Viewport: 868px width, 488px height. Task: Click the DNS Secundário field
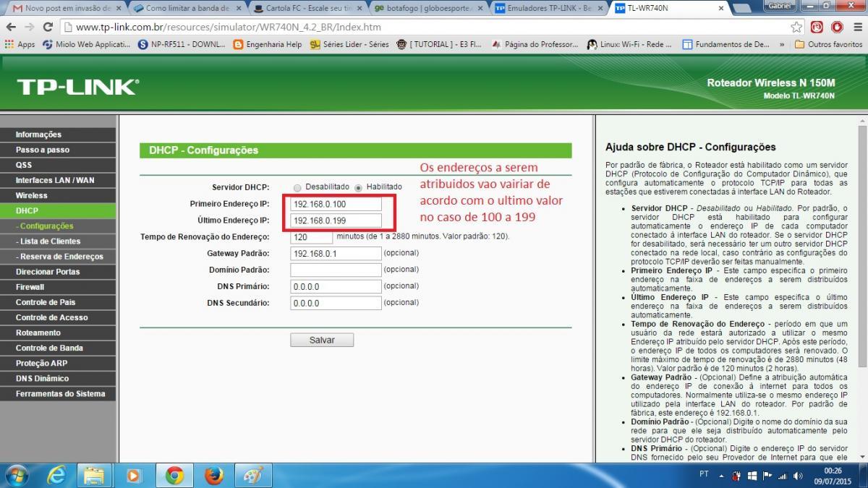click(336, 303)
